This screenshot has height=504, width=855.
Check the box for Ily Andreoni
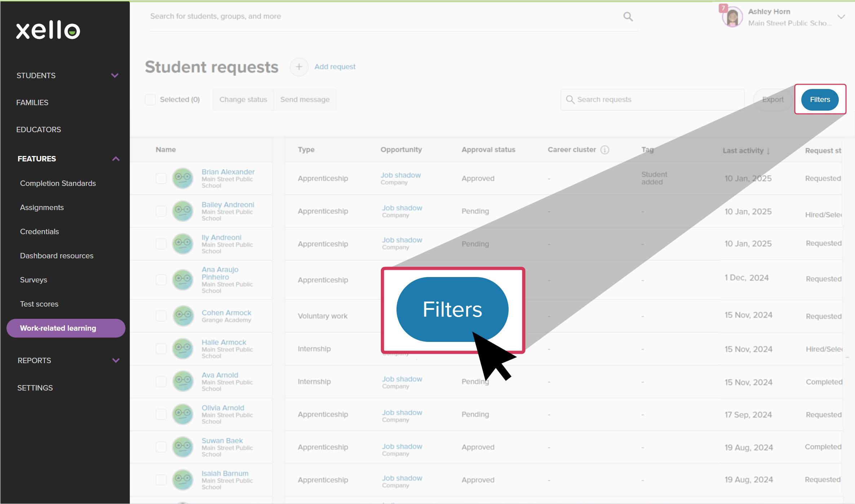[x=161, y=244]
